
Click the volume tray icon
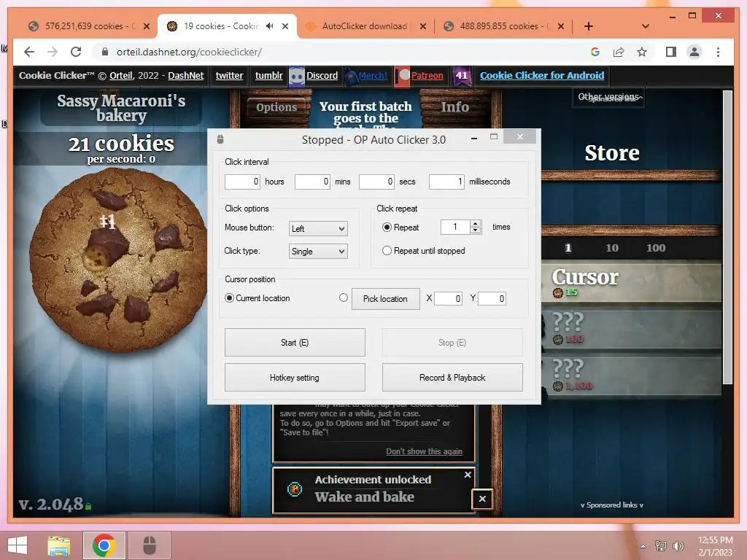click(678, 546)
